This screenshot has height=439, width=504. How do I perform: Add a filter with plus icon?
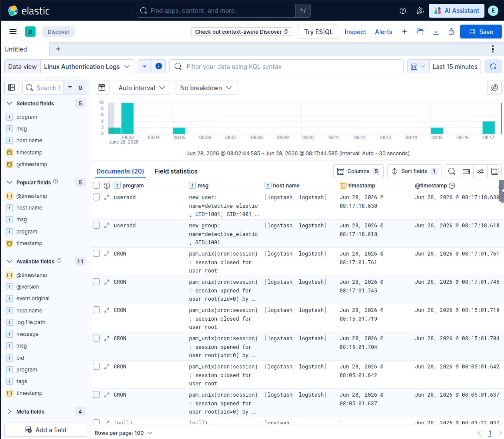pos(159,66)
